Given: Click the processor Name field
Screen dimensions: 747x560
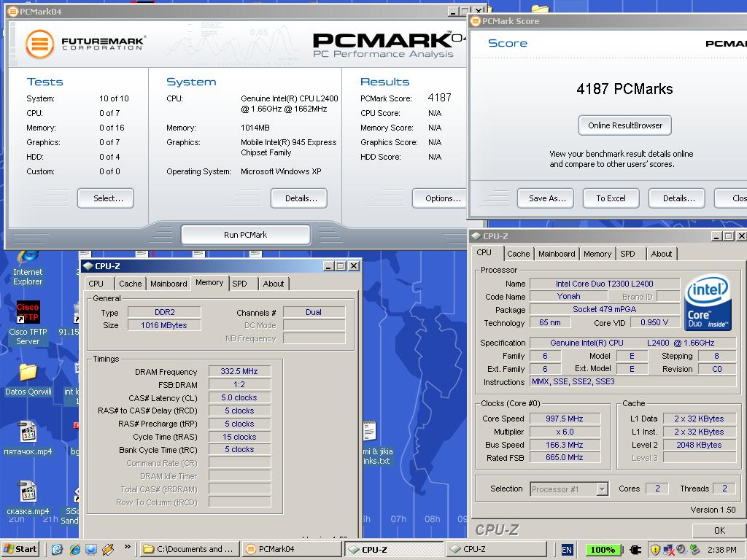Looking at the screenshot, I should point(605,284).
